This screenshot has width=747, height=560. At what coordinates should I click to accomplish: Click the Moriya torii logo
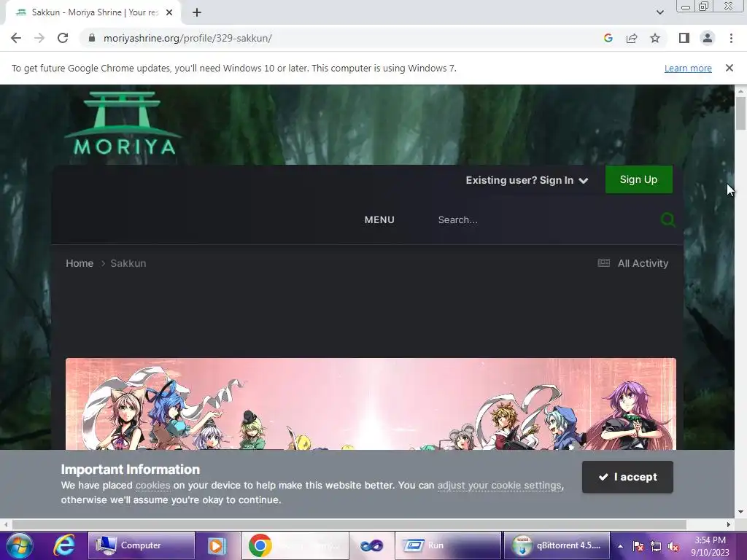(x=123, y=123)
